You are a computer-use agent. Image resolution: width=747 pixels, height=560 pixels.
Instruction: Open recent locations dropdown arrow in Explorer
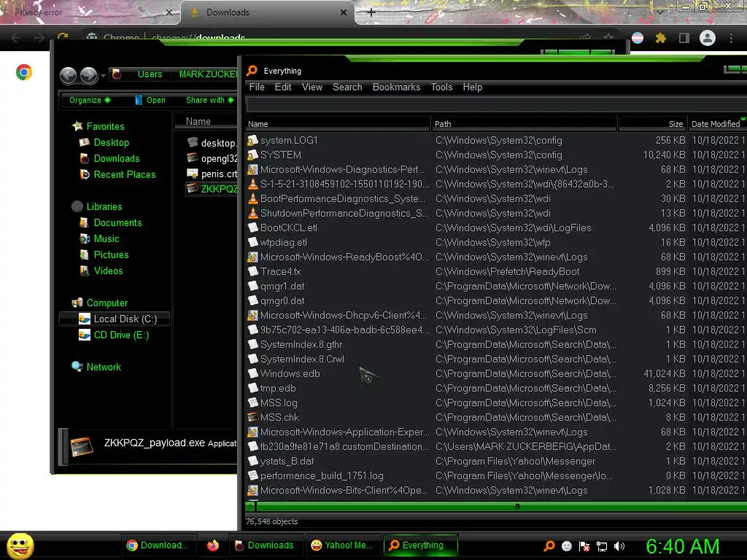103,76
